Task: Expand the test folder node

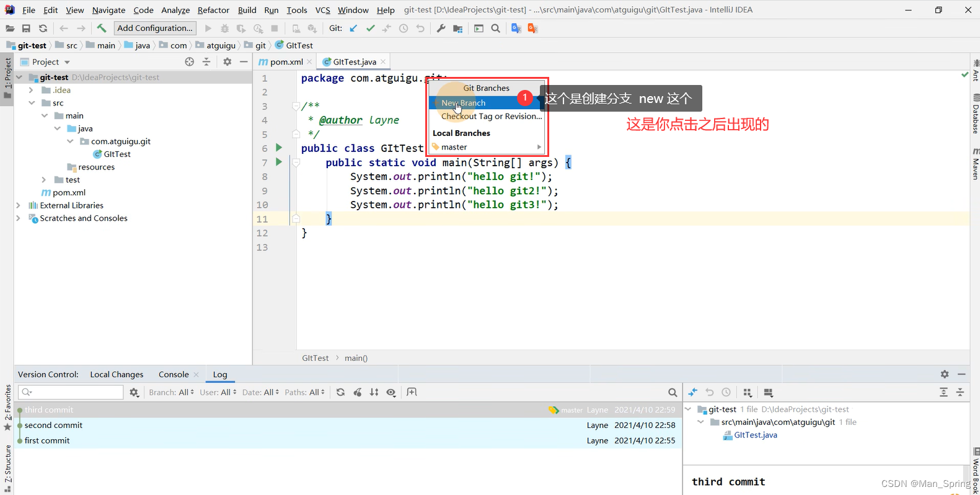Action: click(x=44, y=180)
